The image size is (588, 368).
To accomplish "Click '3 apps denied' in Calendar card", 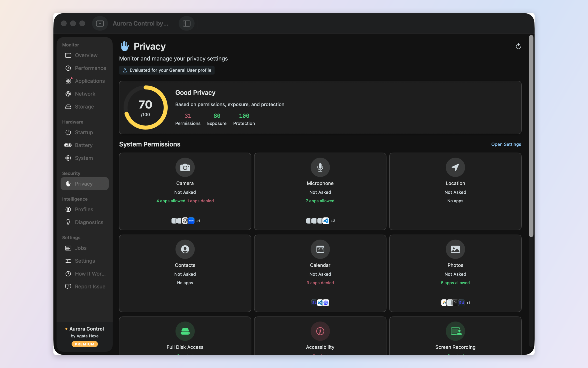I will click(320, 283).
